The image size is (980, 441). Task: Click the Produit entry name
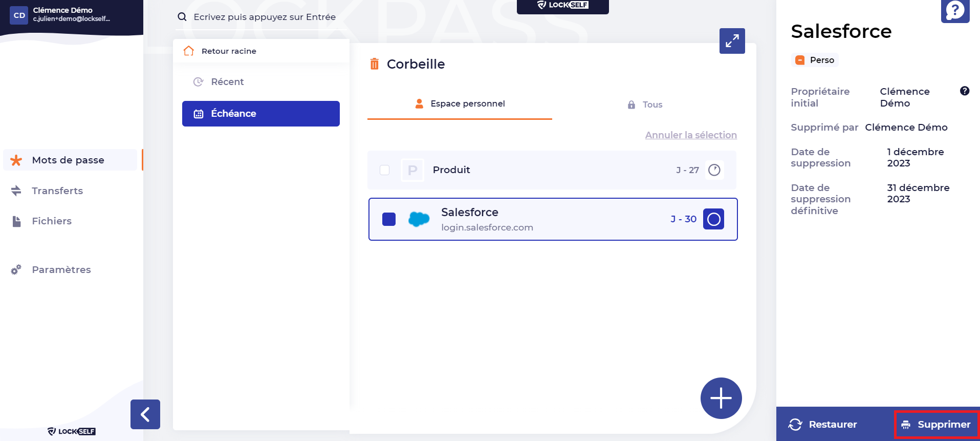[x=451, y=170]
